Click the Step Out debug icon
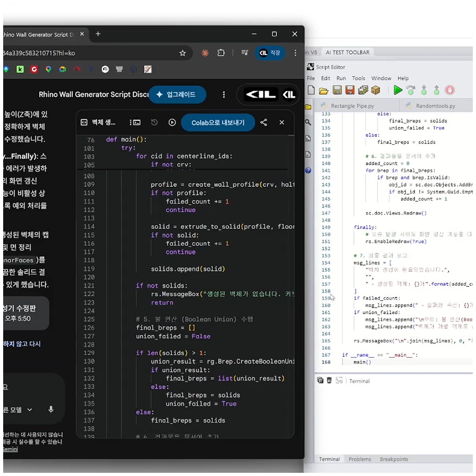 pos(436,90)
